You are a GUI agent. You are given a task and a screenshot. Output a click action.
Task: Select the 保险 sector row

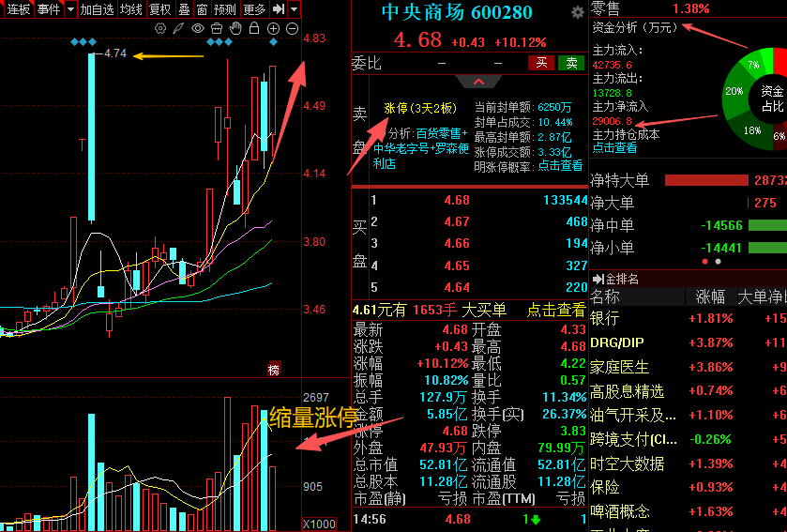click(689, 487)
